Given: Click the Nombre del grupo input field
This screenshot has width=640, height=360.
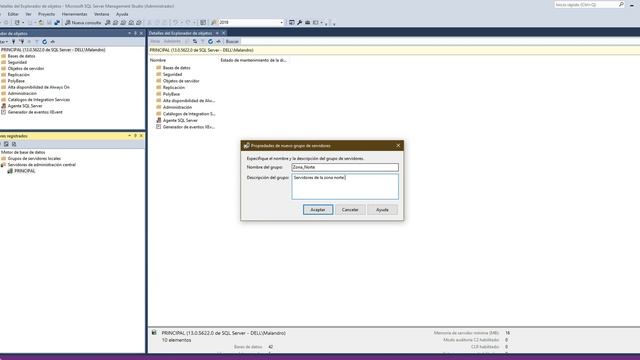Looking at the screenshot, I should click(x=345, y=167).
